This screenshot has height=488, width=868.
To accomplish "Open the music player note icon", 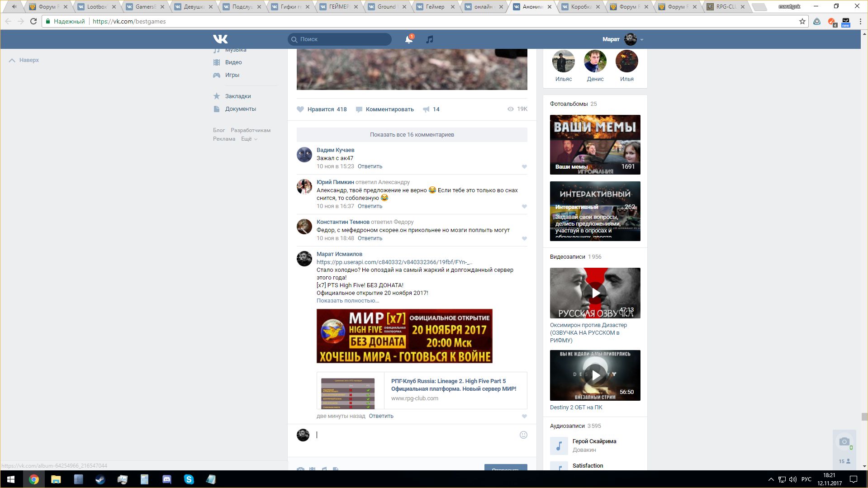I will (430, 39).
